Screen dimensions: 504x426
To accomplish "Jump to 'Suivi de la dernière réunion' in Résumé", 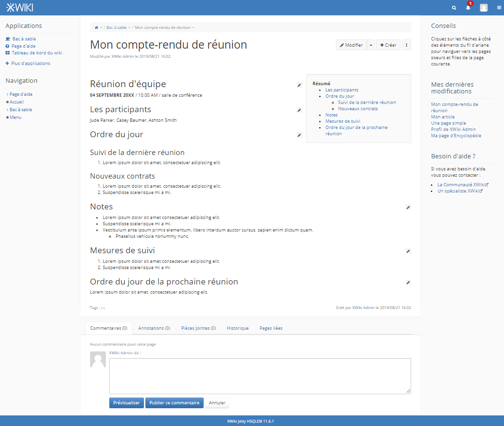I will (x=367, y=103).
